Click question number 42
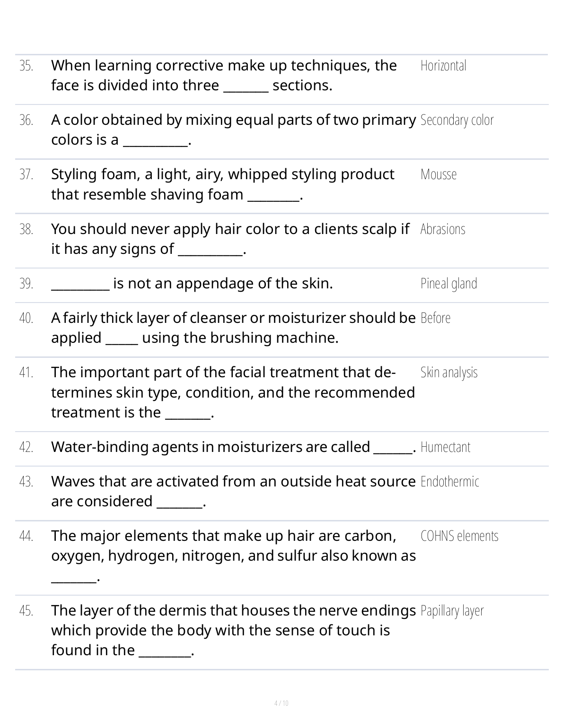The height and width of the screenshot is (728, 563). 26,447
